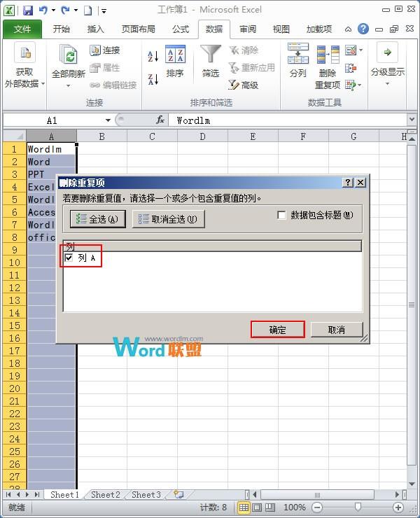Open Outline (分级显示) group

point(387,64)
